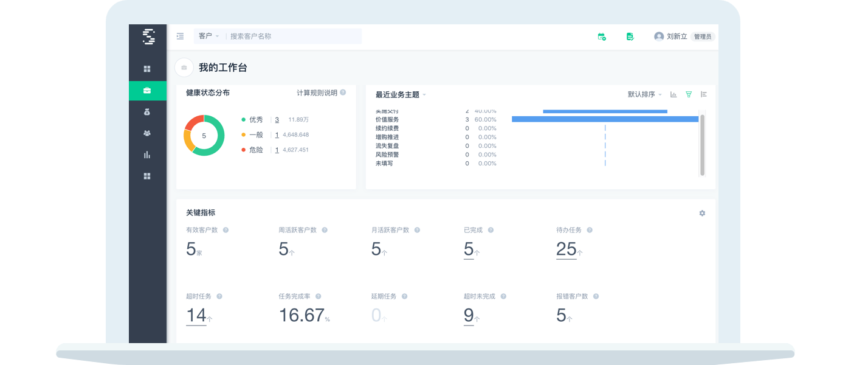Open the people group icon in sidebar
The width and height of the screenshot is (868, 365).
pos(147,133)
